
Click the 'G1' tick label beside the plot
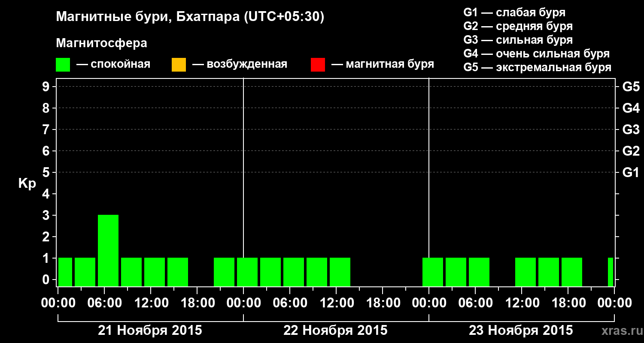click(631, 172)
